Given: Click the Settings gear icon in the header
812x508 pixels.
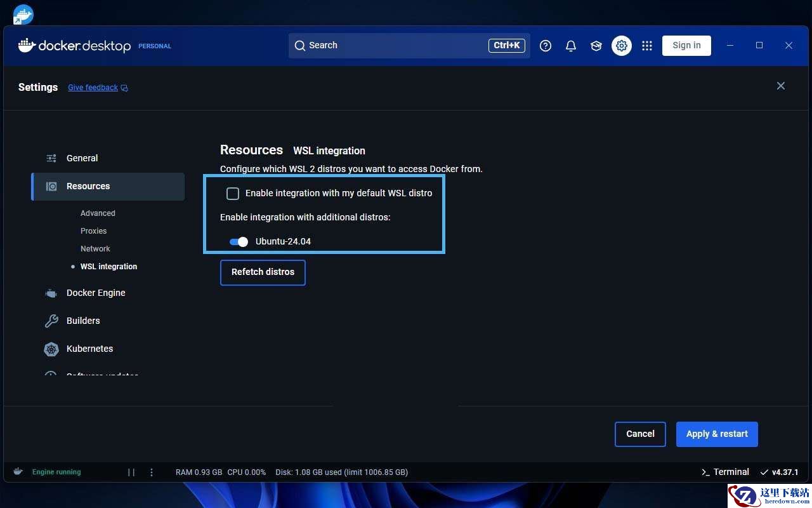Looking at the screenshot, I should tap(622, 46).
